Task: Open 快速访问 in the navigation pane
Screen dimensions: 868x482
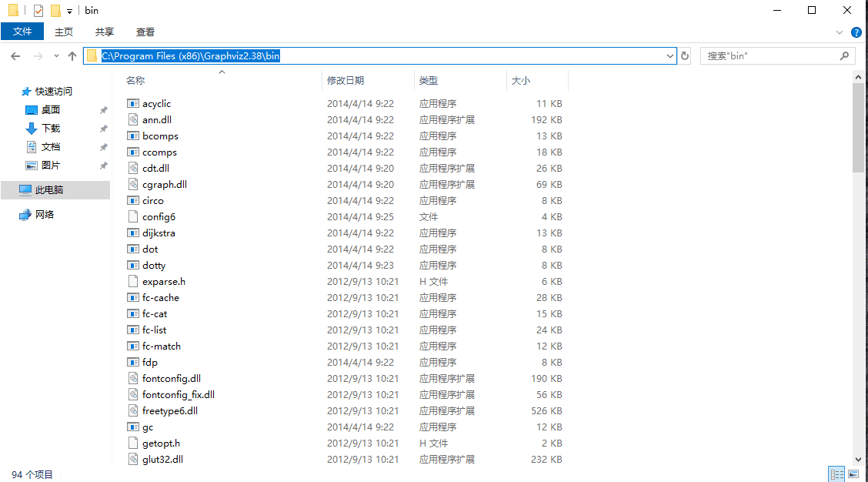Action: click(54, 92)
